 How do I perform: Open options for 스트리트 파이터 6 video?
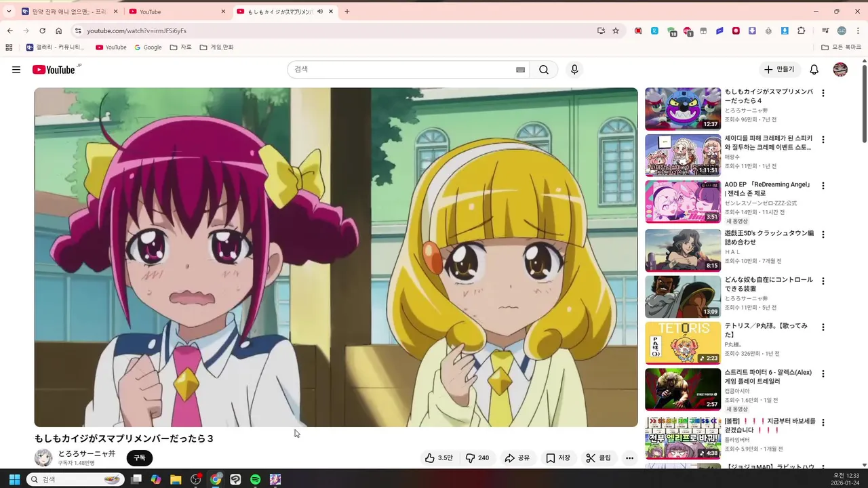point(823,373)
